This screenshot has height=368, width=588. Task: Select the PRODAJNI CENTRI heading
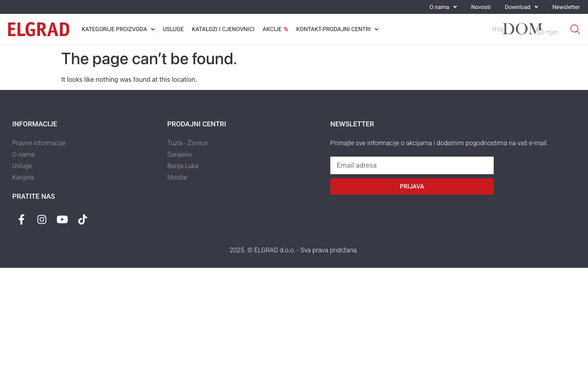point(196,124)
